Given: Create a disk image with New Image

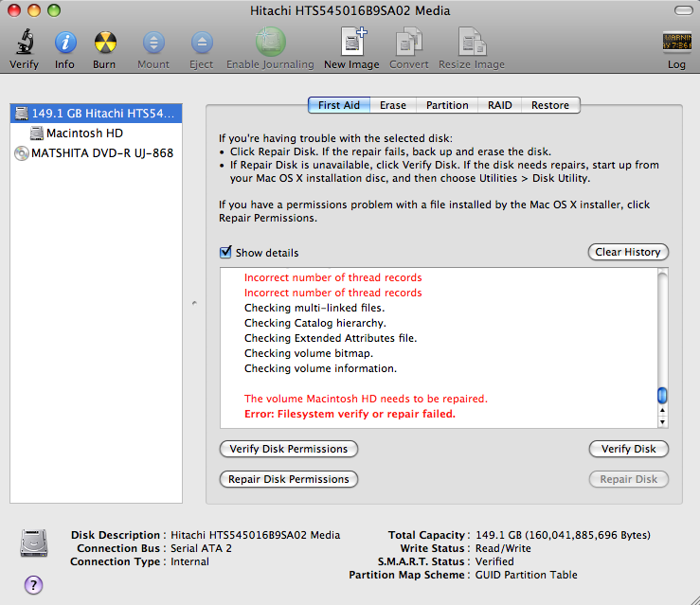Looking at the screenshot, I should click(x=353, y=42).
